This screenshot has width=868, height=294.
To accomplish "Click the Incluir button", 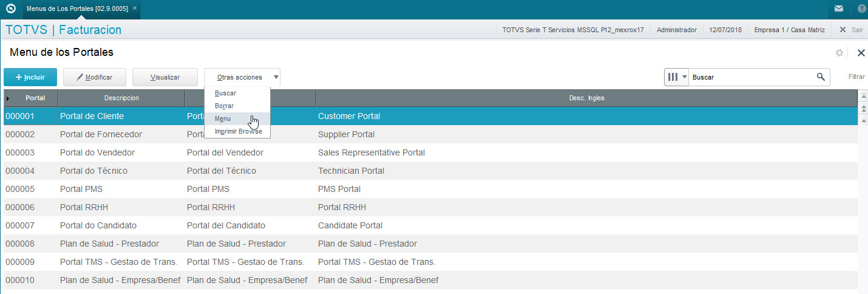I will 30,77.
